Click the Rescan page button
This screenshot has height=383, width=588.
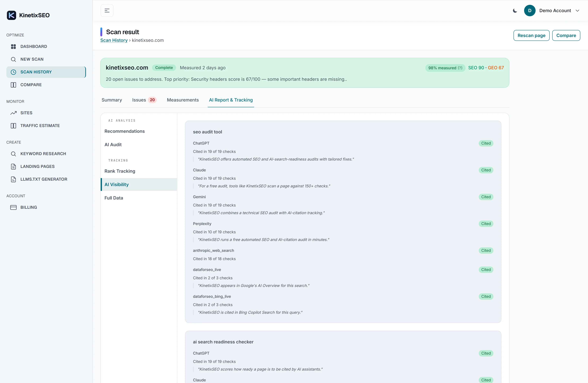coord(531,36)
